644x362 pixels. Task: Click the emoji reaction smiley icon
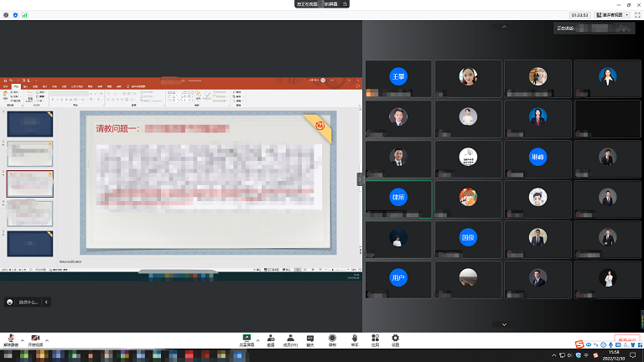(x=9, y=302)
